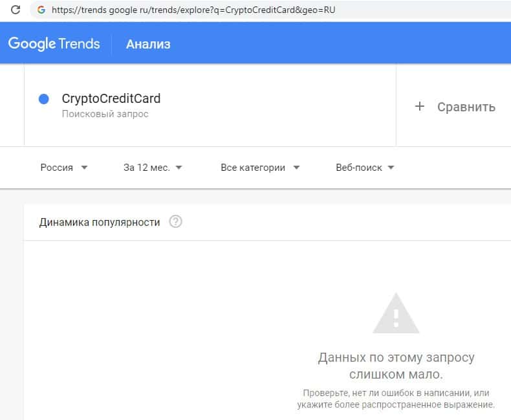511x420 pixels.
Task: Click the Динамика популярности heading
Action: (100, 222)
